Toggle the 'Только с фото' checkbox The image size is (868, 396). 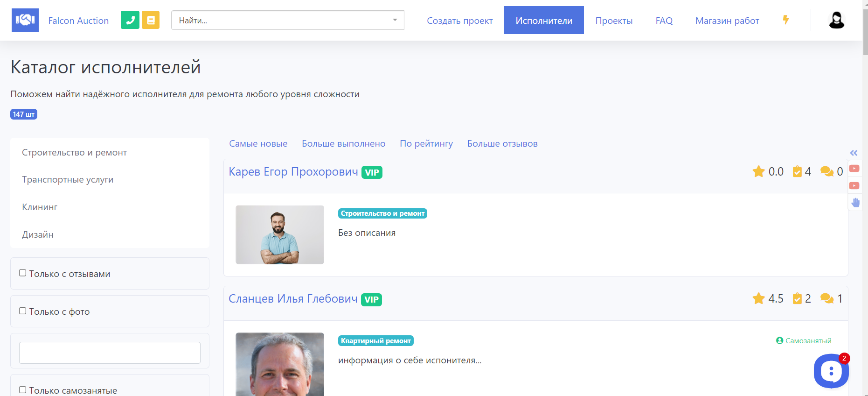(x=22, y=311)
